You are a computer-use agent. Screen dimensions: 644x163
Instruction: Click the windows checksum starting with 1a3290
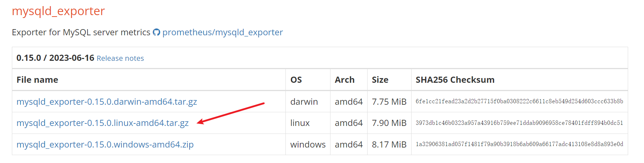519,144
